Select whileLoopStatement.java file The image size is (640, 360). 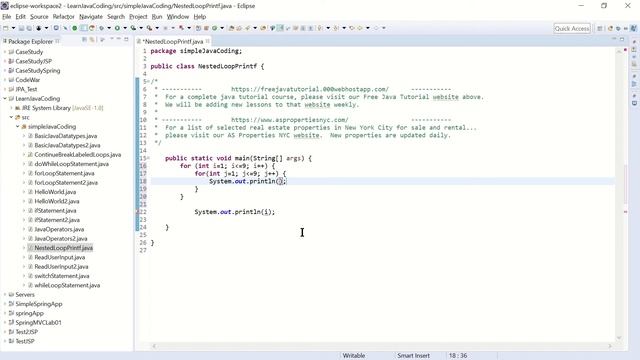click(x=67, y=285)
